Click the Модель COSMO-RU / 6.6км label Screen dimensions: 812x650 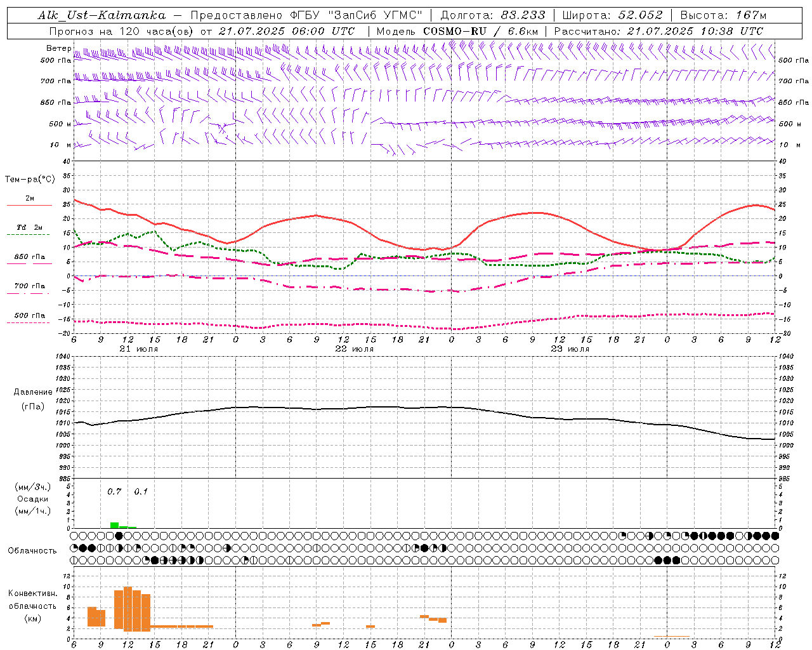pos(457,31)
